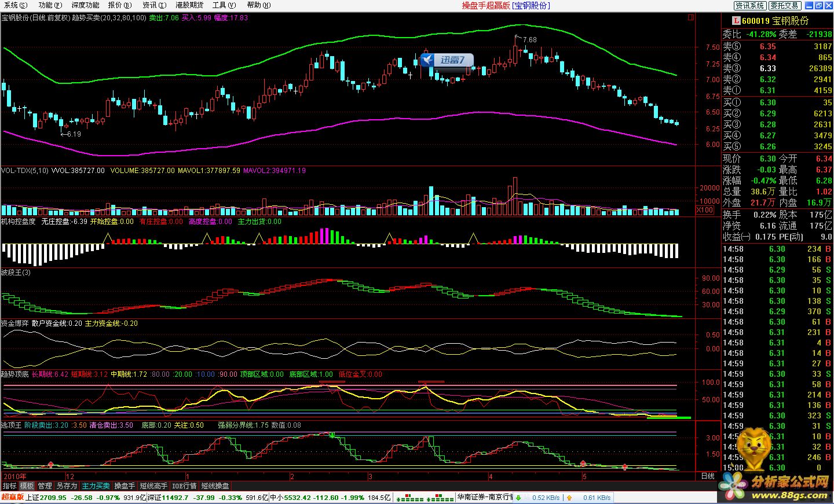
Task: Select the 模板 tab
Action: (27, 486)
